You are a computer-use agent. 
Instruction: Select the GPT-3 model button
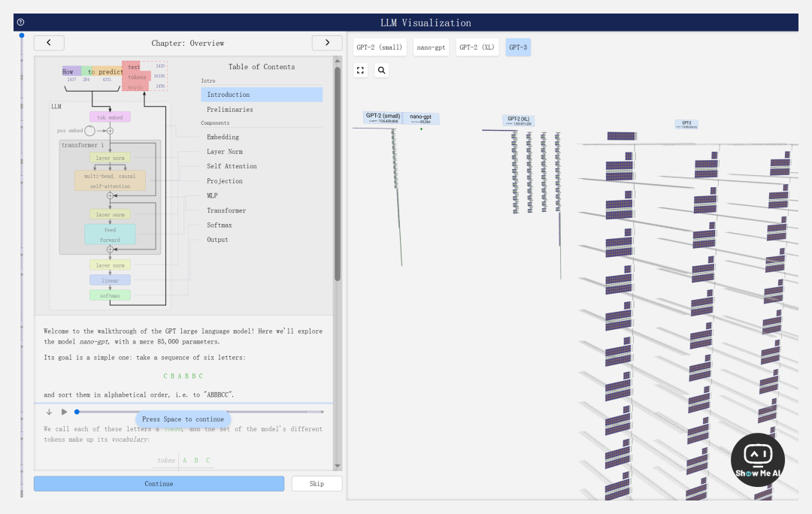(518, 47)
